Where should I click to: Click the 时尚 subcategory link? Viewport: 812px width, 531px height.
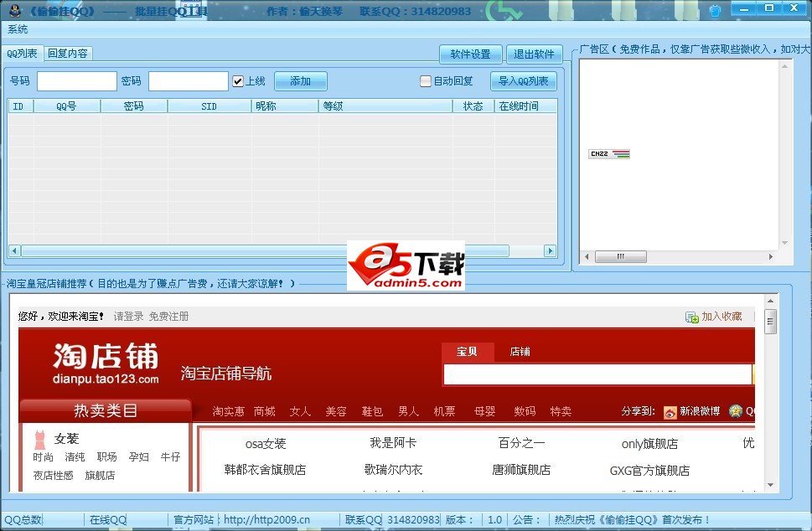(43, 457)
